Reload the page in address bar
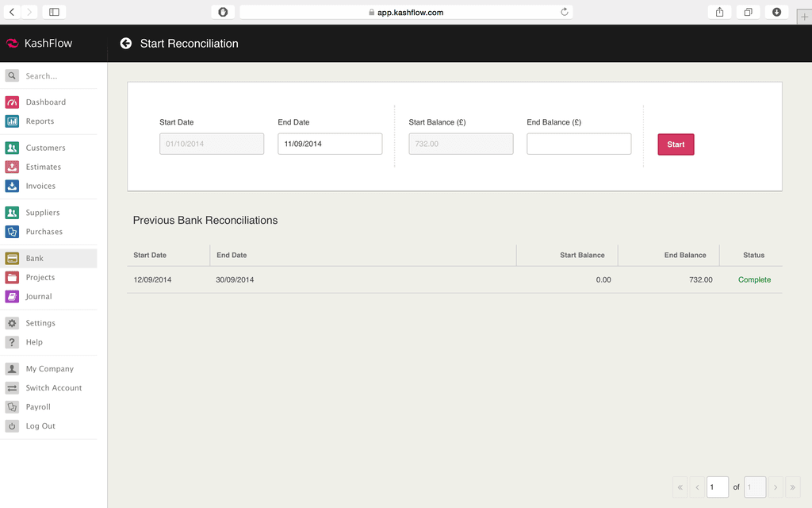 (564, 12)
